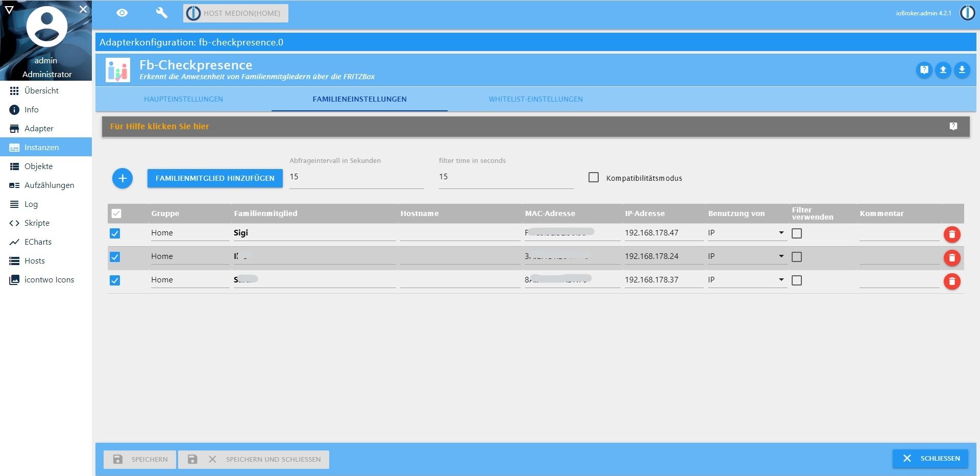
Task: Uncheck enable checkbox for 192.168.178.37 row
Action: click(115, 280)
